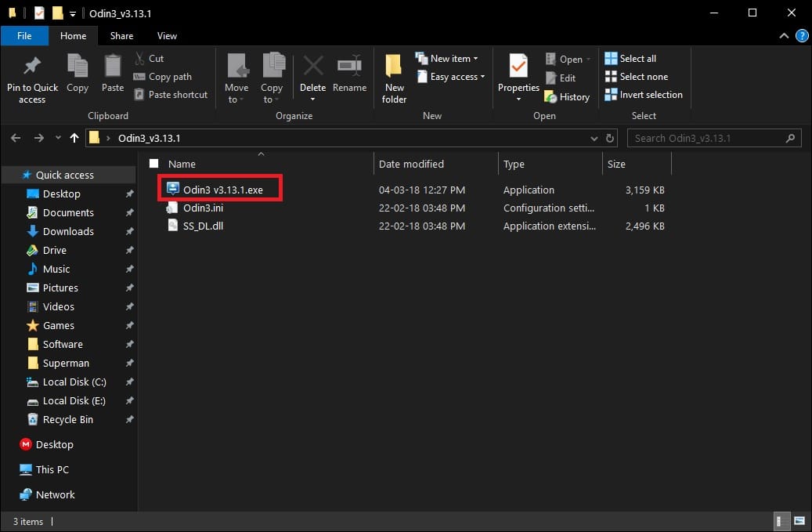Open Videos in the sidebar
The width and height of the screenshot is (812, 532).
tap(58, 306)
